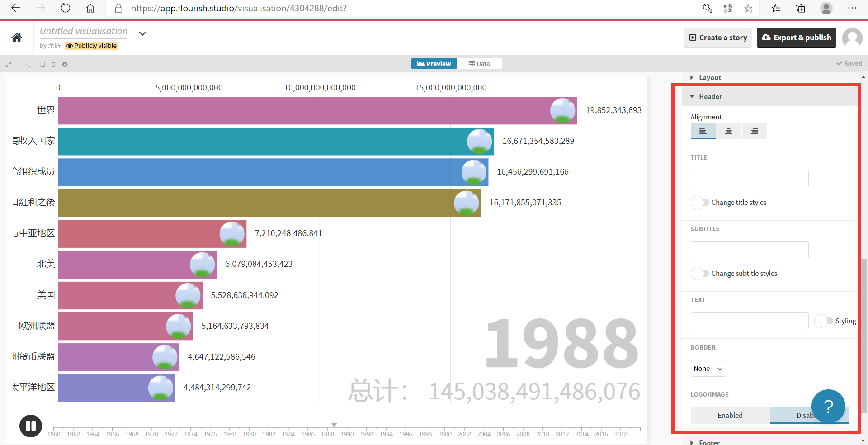Screen dimensions: 868x445
Task: Align header text center
Action: coord(729,131)
